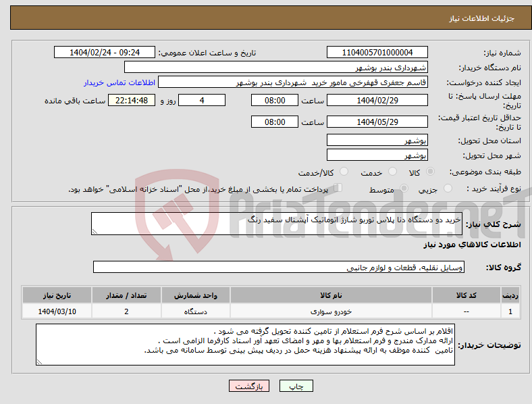The height and width of the screenshot is (404, 532).
Task: Click the announcement date field 1404/02/24 - 09:24
Action: 105,52
